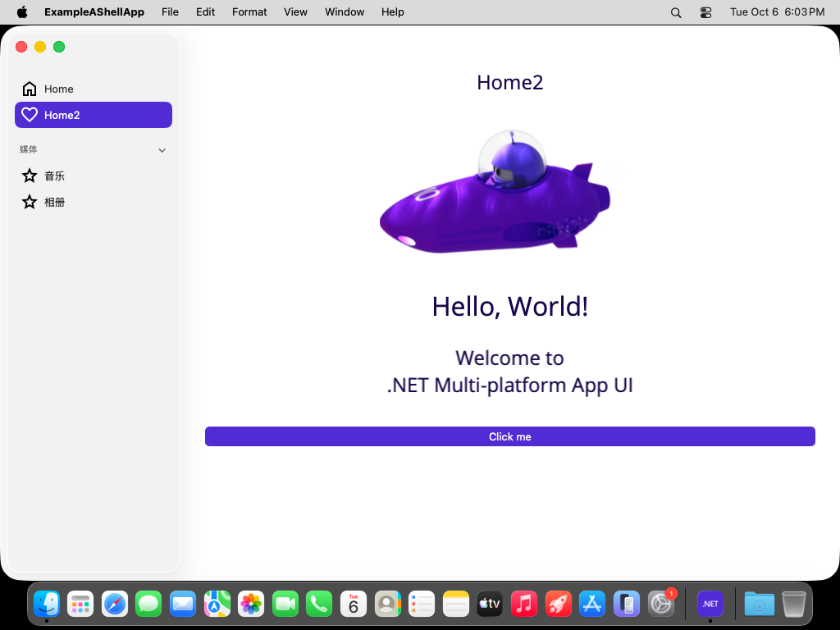Open the App Store from the Dock
Viewport: 840px width, 630px height.
click(x=592, y=604)
